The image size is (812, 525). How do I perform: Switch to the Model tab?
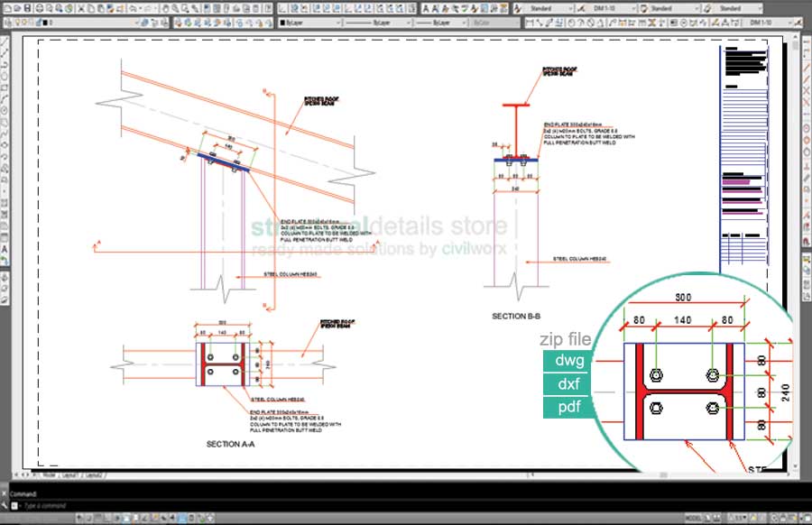pyautogui.click(x=49, y=474)
